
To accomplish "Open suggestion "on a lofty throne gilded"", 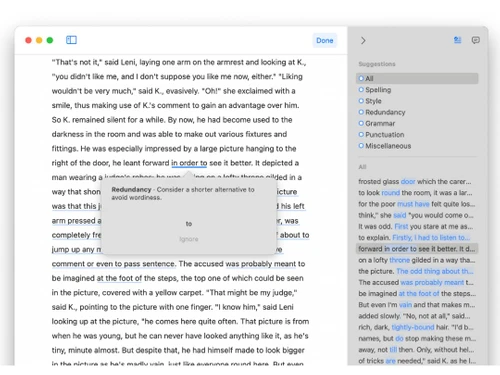I will [417, 260].
